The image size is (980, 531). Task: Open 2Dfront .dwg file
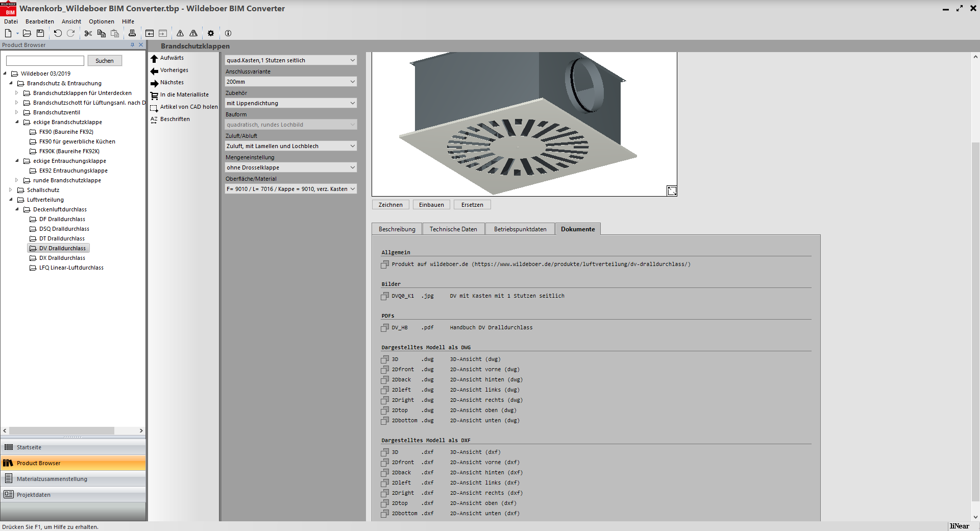click(x=450, y=370)
